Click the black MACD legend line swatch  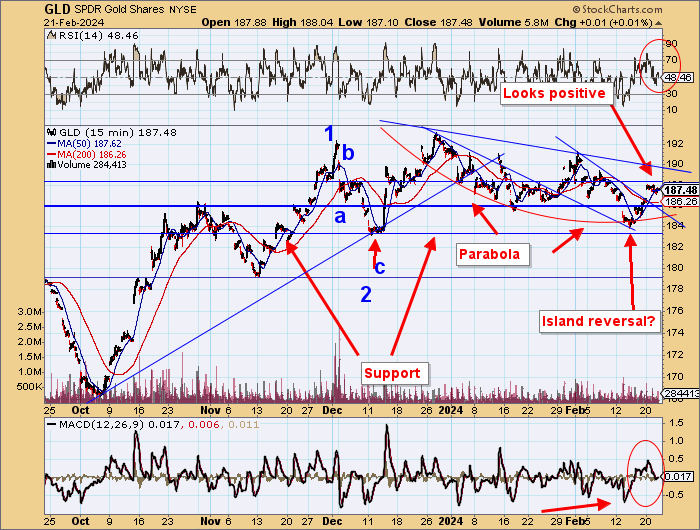coord(51,424)
